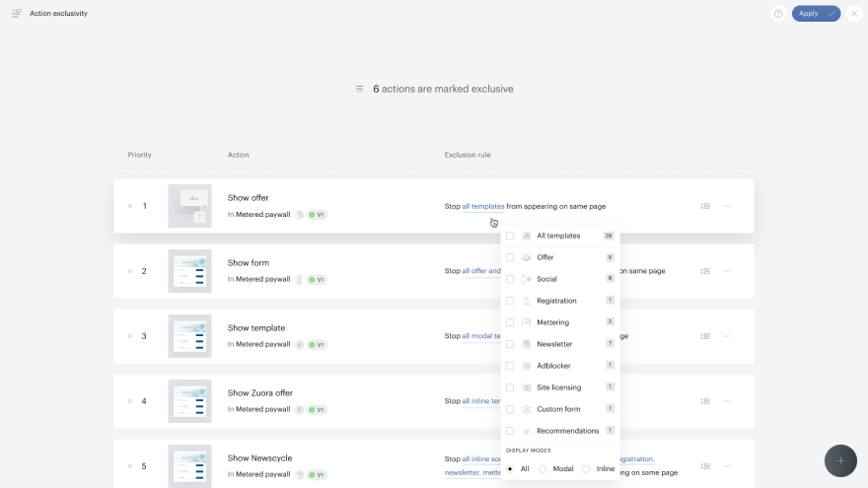Click the V1 version badge on Show Zuora offer
This screenshot has height=488, width=868.
pyautogui.click(x=318, y=409)
